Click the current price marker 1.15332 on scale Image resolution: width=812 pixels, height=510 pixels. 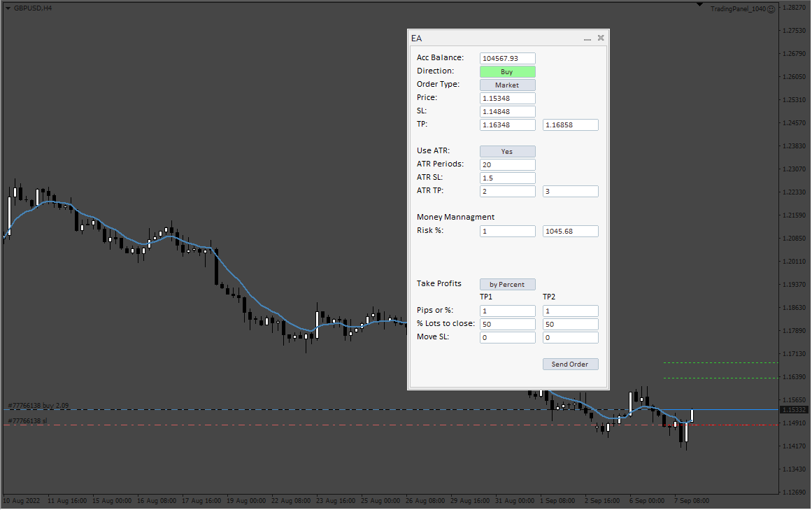(x=795, y=409)
